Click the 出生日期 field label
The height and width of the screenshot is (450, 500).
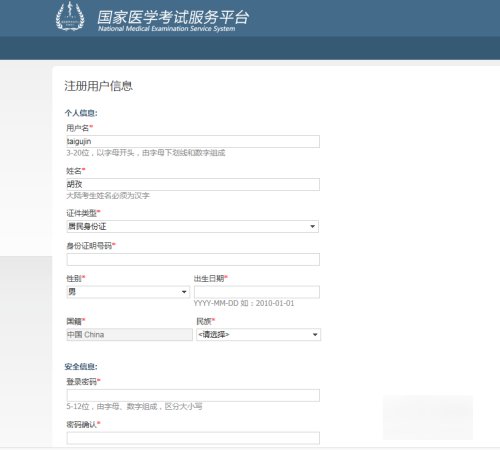click(211, 278)
